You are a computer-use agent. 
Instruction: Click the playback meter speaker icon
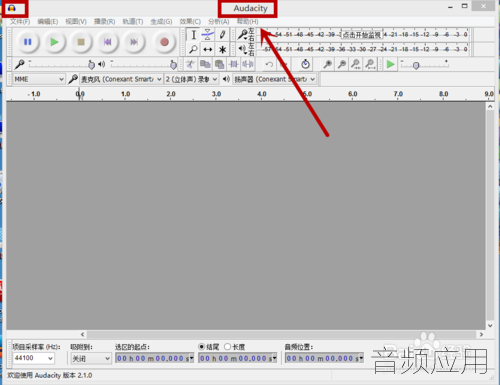pyautogui.click(x=242, y=49)
